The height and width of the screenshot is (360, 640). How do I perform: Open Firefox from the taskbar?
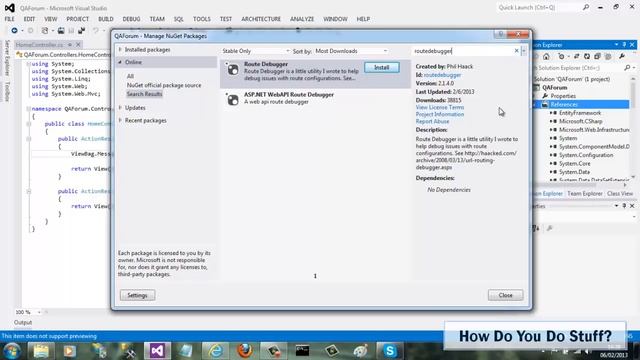coord(244,351)
